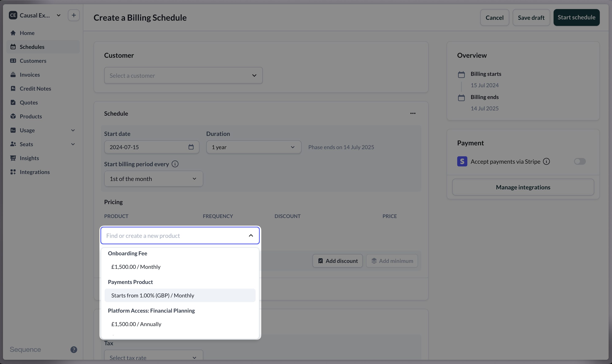Click Platform Access: Financial Planning heading
This screenshot has height=364, width=612.
[x=151, y=310]
